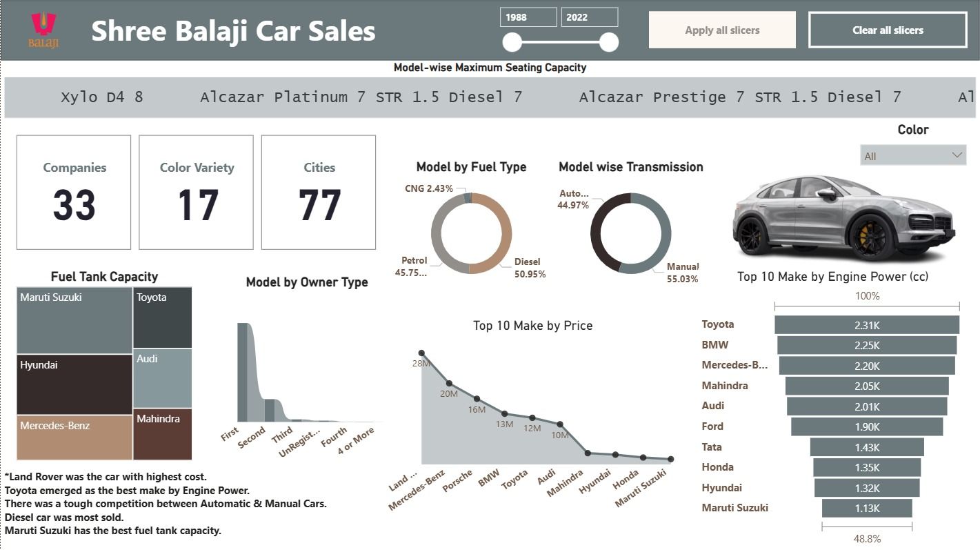Click the 'Fuel Tank Capacity' title
980x550 pixels.
(x=104, y=277)
